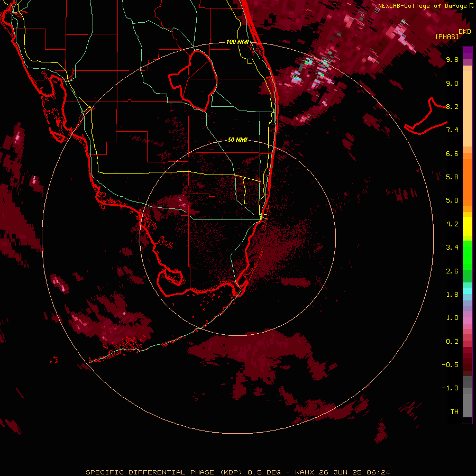Click the 06:24 timestamp in the caption
This screenshot has height=476, width=476.
pyautogui.click(x=378, y=472)
